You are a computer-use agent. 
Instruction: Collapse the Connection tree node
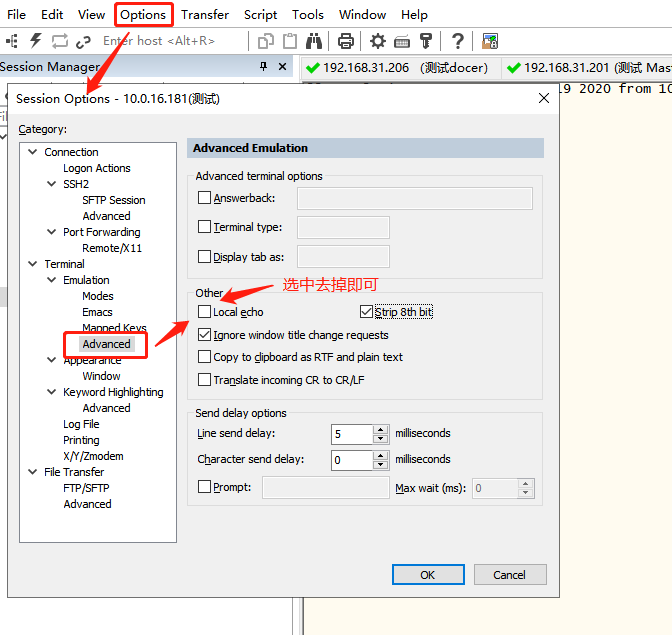pyautogui.click(x=33, y=152)
